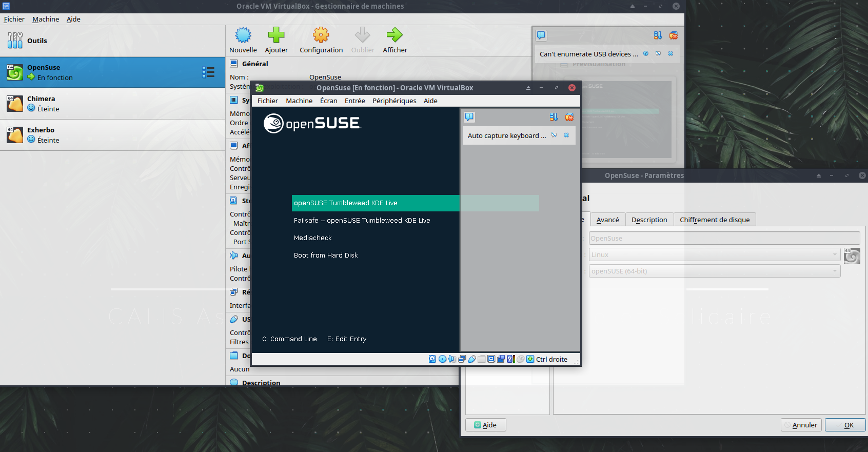Switch to the Description tab
This screenshot has height=452, width=868.
pyautogui.click(x=649, y=220)
